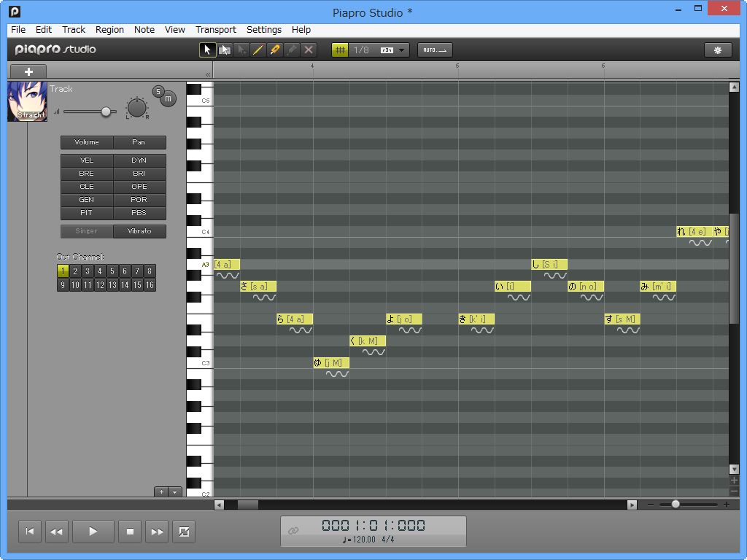The height and width of the screenshot is (560, 747).
Task: Click the small plus button under track panel
Action: click(x=161, y=492)
